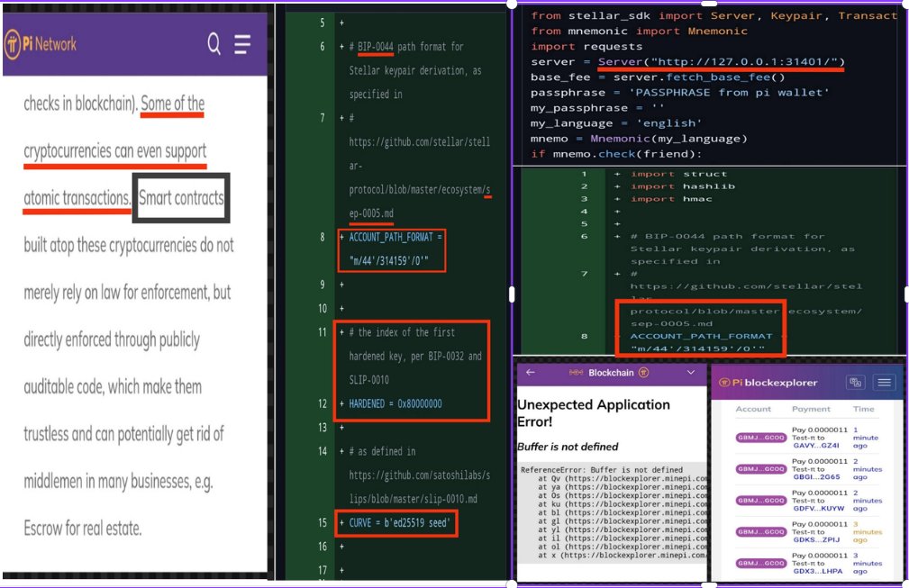
Task: Click the 'at Qv' stack trace line
Action: (x=623, y=478)
